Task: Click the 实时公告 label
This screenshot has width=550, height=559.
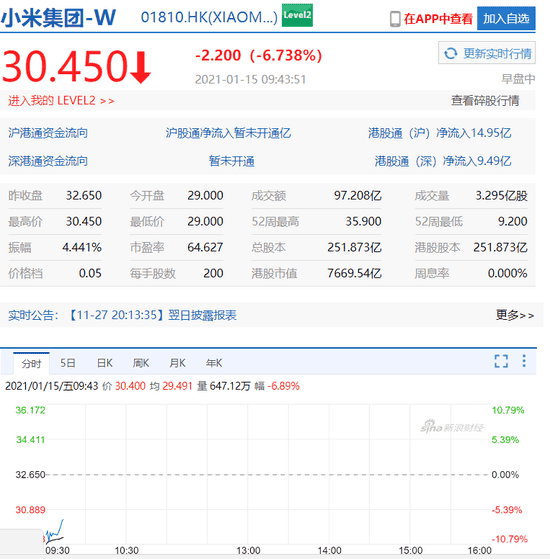Action: click(x=33, y=315)
